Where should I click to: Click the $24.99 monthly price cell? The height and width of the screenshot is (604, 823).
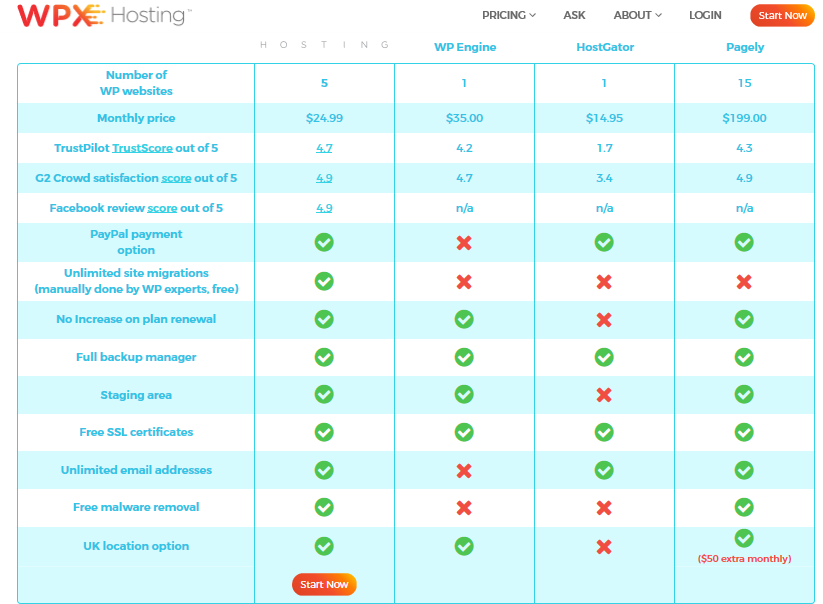coord(324,118)
